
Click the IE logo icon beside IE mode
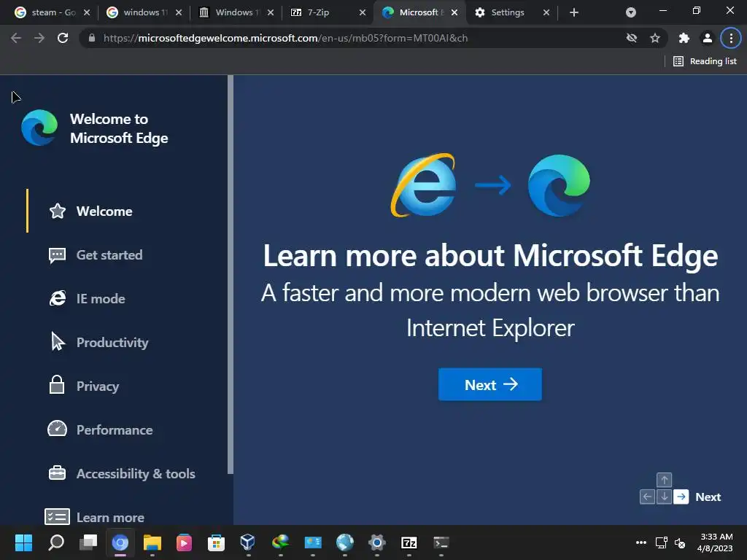(x=58, y=298)
